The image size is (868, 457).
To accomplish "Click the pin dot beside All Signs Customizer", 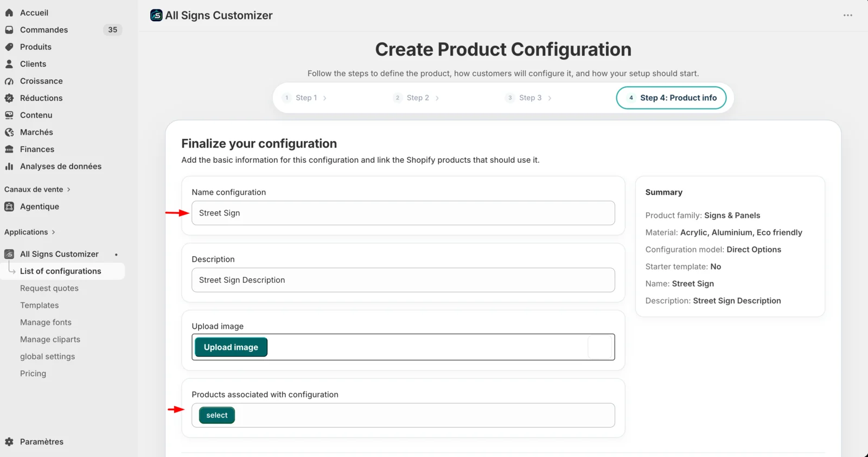I will tap(116, 255).
